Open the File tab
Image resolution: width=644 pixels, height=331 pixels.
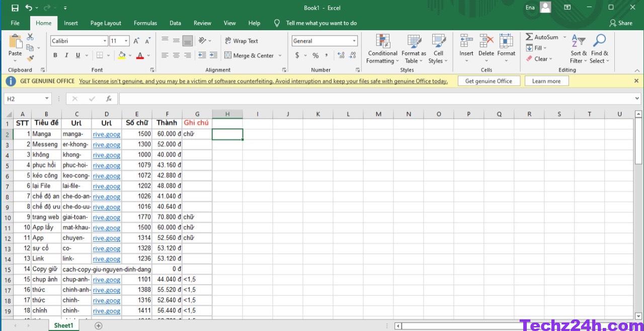15,23
